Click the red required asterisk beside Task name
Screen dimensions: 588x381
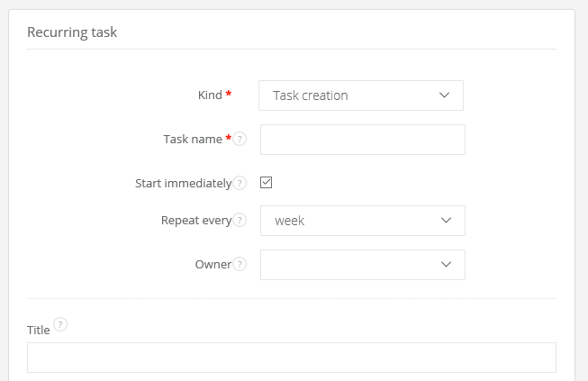coord(229,139)
